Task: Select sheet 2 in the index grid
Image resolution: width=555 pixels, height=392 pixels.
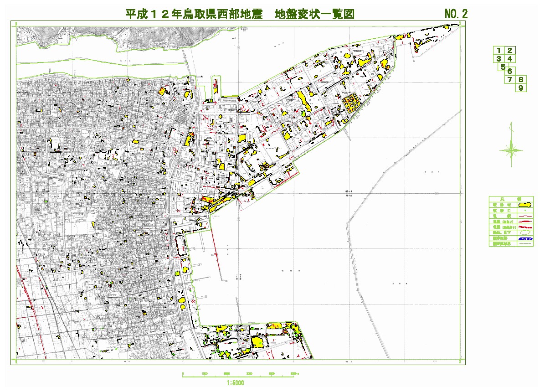Action: coord(510,51)
